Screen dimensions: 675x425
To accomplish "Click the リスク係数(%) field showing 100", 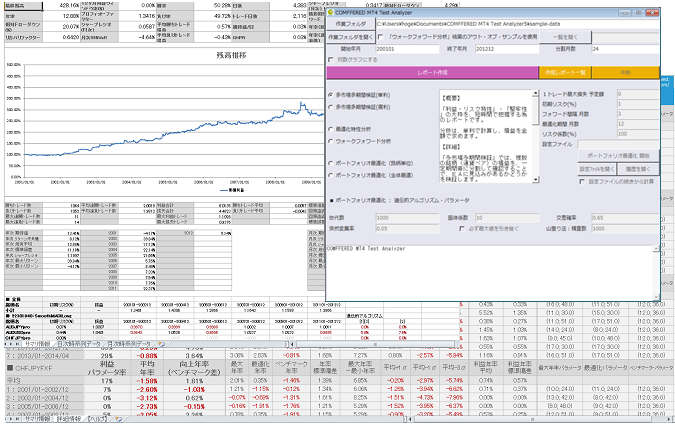I will pos(638,133).
